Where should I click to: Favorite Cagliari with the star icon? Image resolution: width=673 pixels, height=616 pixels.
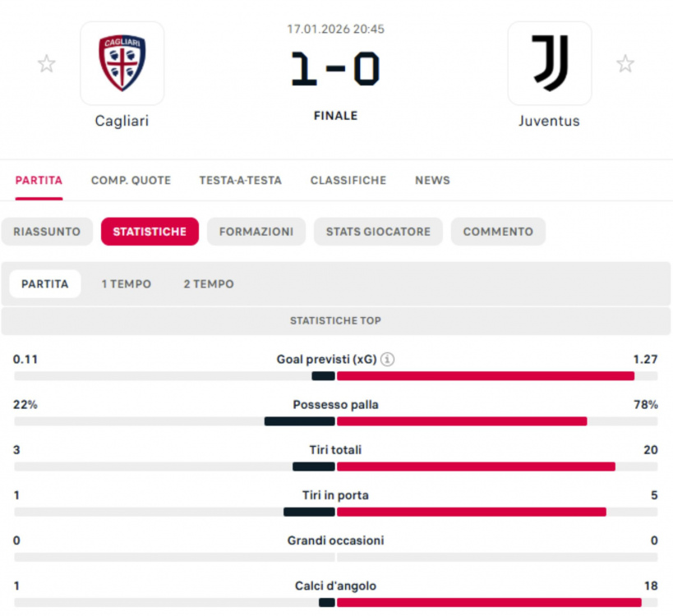pyautogui.click(x=47, y=64)
